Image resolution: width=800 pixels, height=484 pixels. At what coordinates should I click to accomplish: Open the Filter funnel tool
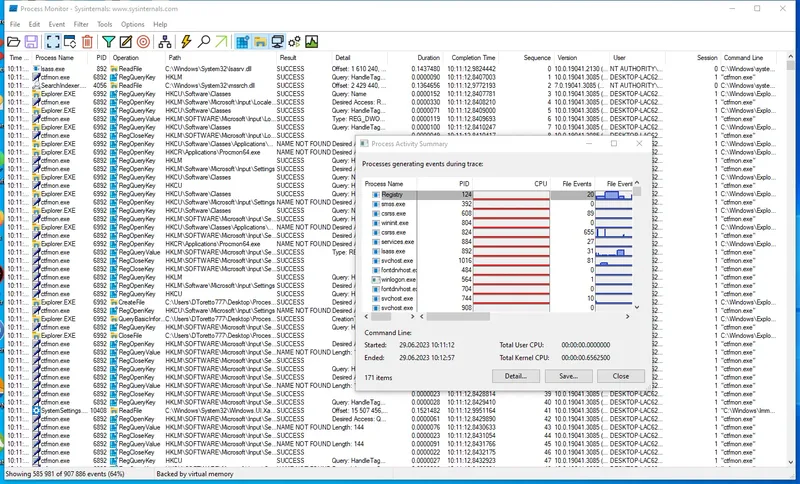click(109, 42)
